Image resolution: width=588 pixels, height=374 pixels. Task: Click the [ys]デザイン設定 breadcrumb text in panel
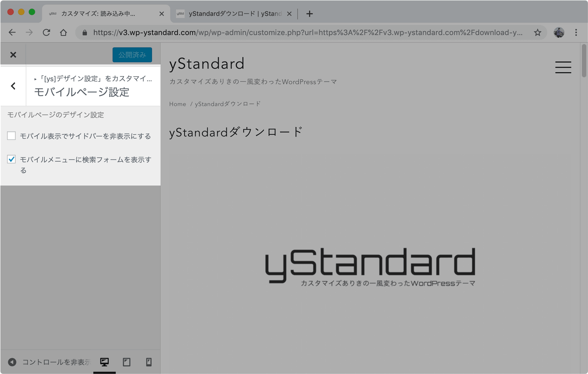pos(93,79)
